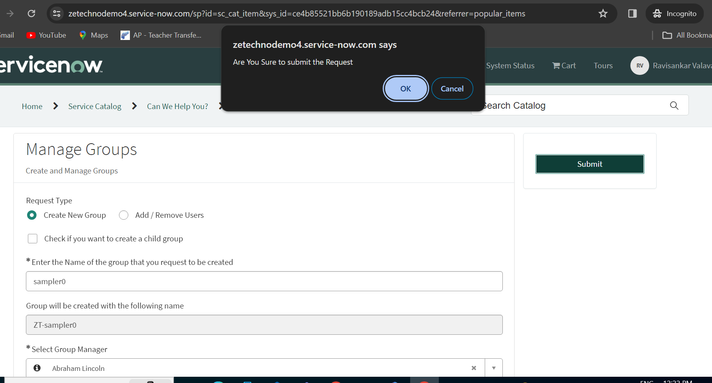Open site information icon in address bar
Viewport: 712px width, 383px height.
[x=56, y=14]
